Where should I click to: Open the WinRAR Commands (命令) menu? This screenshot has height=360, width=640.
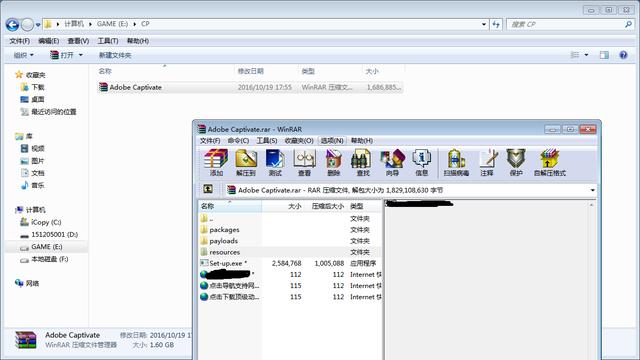pyautogui.click(x=238, y=140)
